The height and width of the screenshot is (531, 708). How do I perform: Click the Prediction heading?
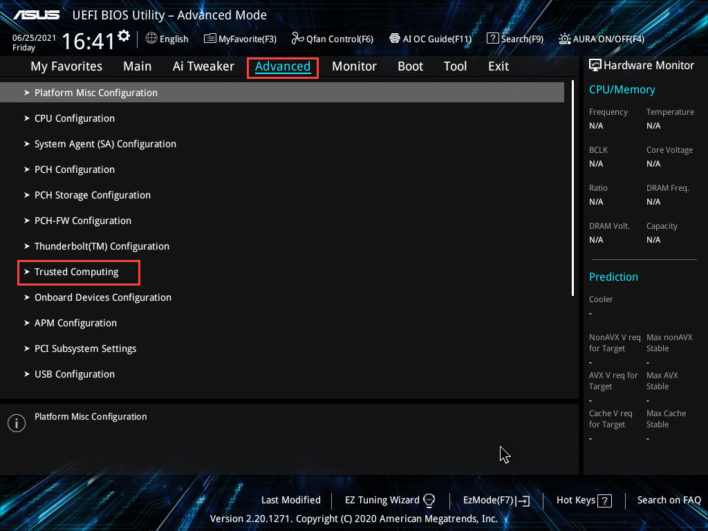point(613,277)
